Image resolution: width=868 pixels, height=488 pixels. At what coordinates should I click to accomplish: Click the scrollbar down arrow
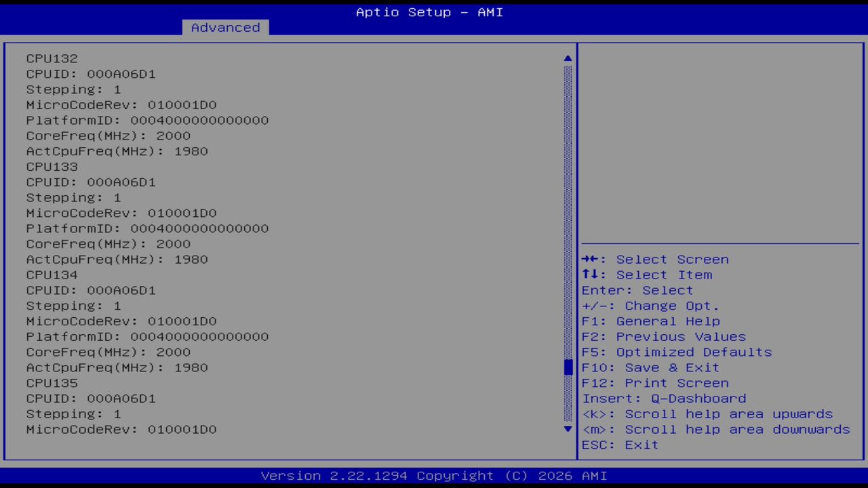click(567, 429)
